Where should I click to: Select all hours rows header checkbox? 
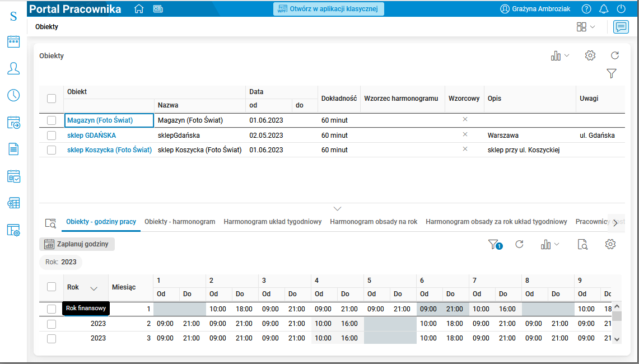point(52,287)
